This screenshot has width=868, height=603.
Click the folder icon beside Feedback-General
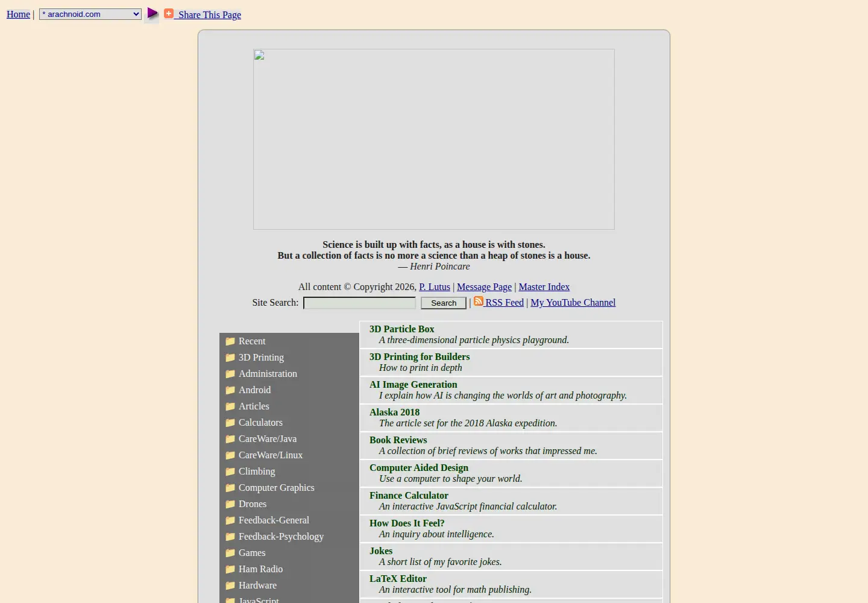[x=230, y=520]
